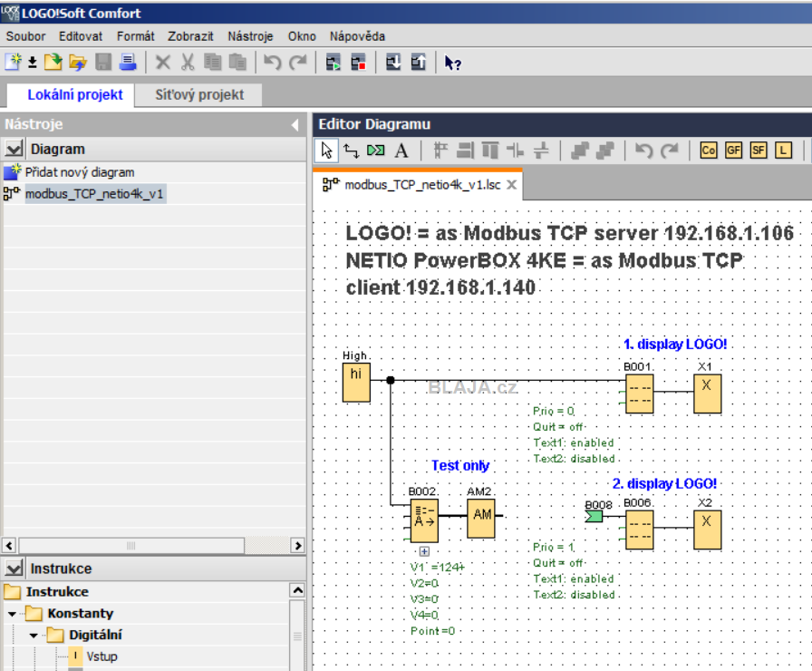Screen dimensions: 812x671
Task: Save the project with the floppy disk icon
Action: (103, 63)
